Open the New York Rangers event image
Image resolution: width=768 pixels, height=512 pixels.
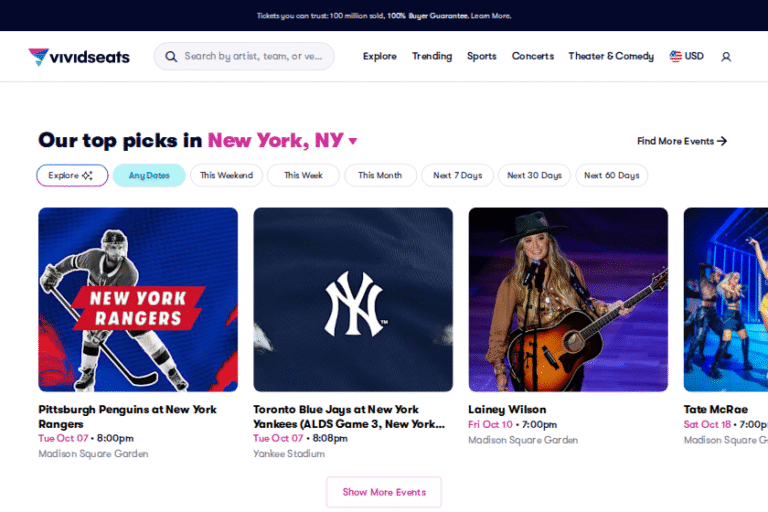pyautogui.click(x=138, y=299)
